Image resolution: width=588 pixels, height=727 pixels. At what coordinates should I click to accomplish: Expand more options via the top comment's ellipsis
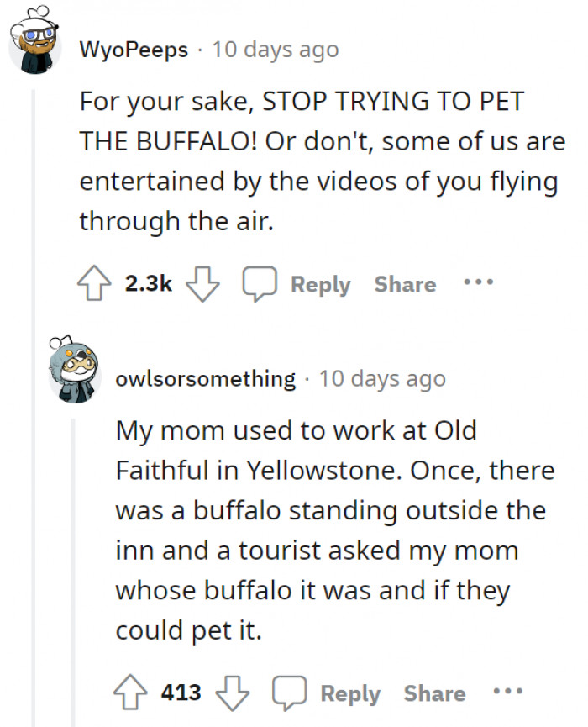click(x=477, y=283)
